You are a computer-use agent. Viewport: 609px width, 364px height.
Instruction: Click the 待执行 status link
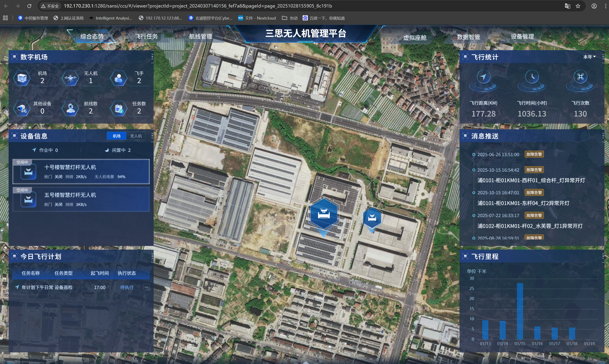coord(126,287)
